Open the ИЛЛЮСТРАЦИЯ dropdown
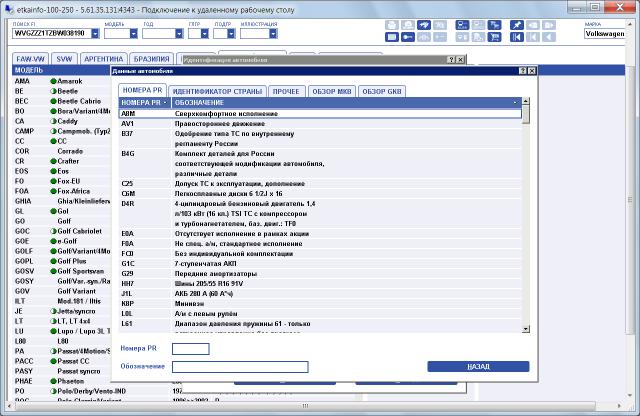The width and height of the screenshot is (640, 416). coord(273,33)
